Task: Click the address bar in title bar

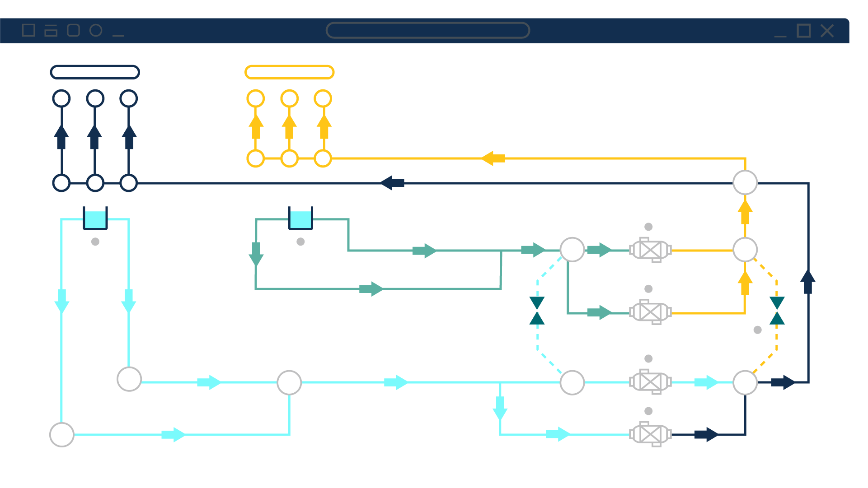Action: (x=427, y=30)
